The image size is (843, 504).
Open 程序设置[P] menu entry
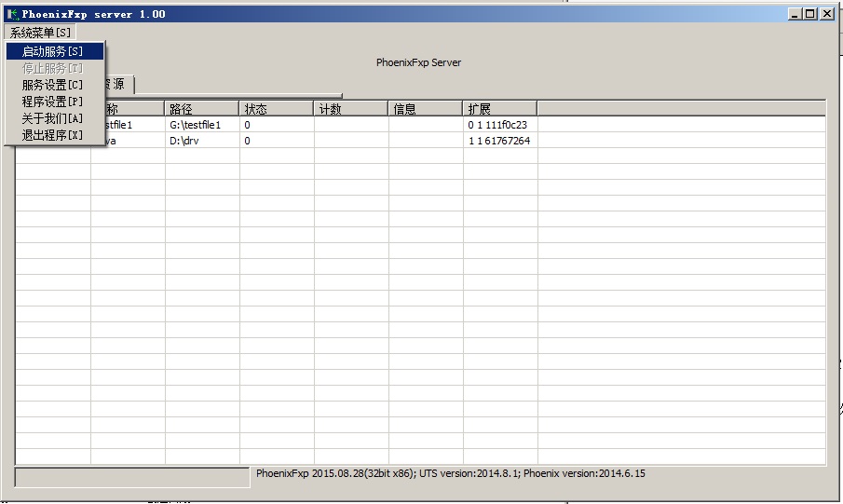(x=54, y=102)
